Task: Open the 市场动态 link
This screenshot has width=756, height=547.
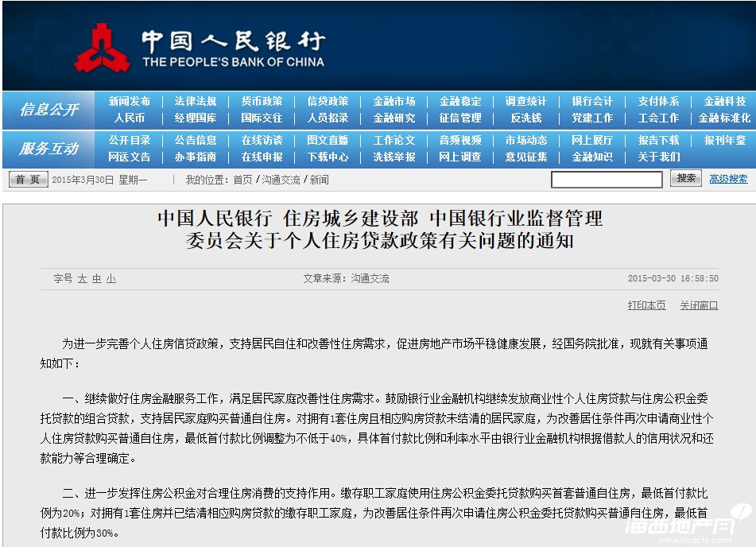Action: click(526, 141)
